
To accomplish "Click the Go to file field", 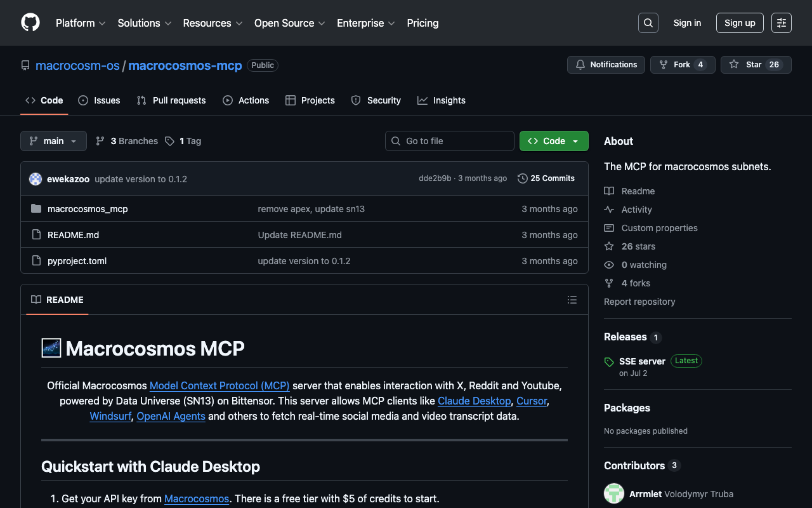I will click(x=449, y=141).
